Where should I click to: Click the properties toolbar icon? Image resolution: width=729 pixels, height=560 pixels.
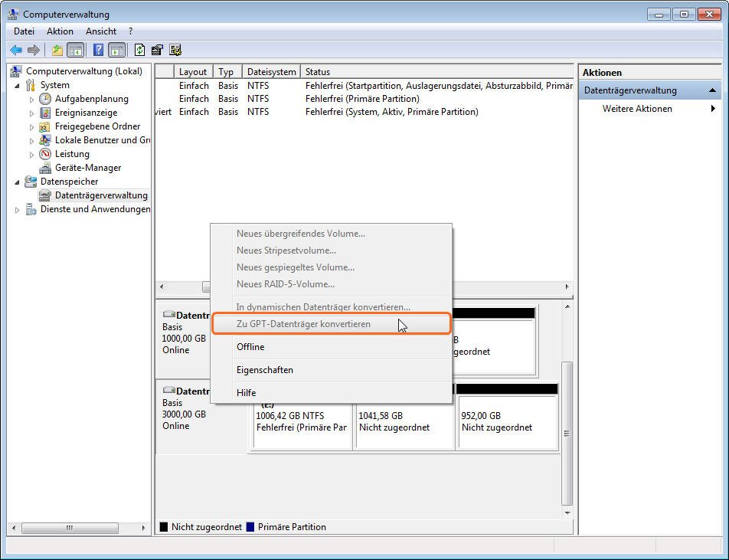(157, 50)
